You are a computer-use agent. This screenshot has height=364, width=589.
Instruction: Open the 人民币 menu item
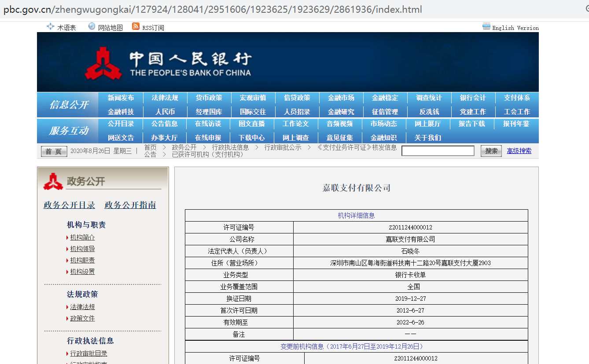tap(165, 112)
